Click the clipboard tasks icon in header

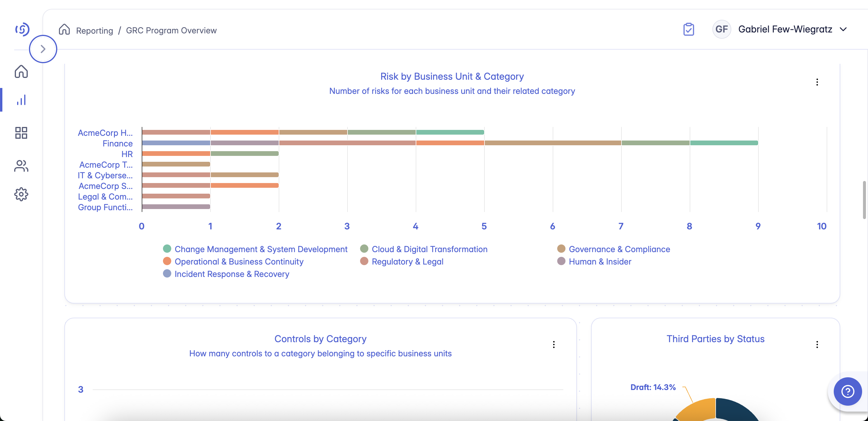688,30
